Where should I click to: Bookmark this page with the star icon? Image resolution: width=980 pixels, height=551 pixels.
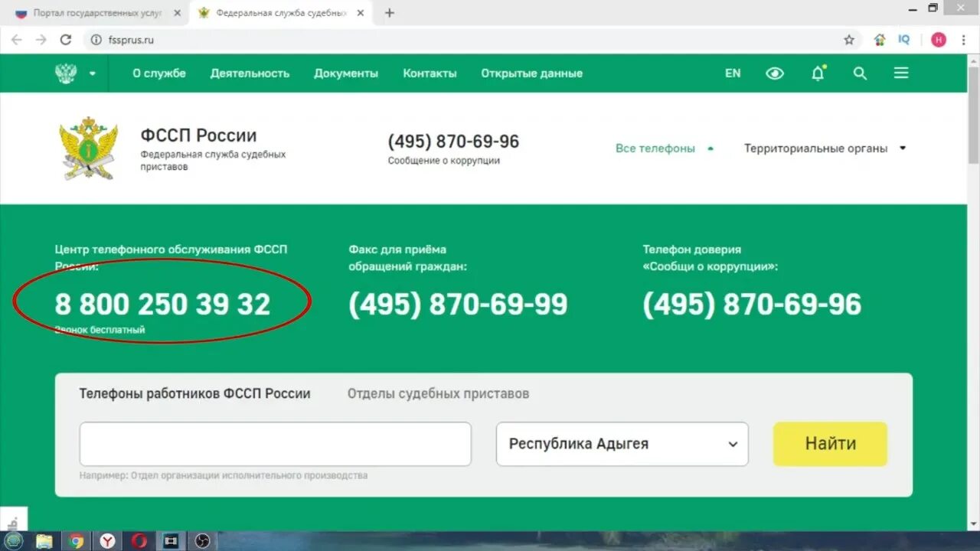[849, 40]
